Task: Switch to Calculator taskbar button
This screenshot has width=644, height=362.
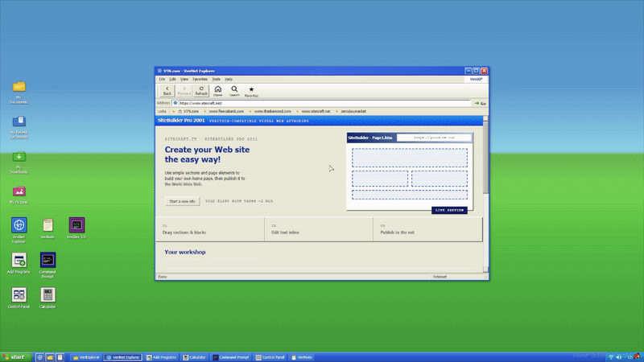Action: click(x=194, y=357)
